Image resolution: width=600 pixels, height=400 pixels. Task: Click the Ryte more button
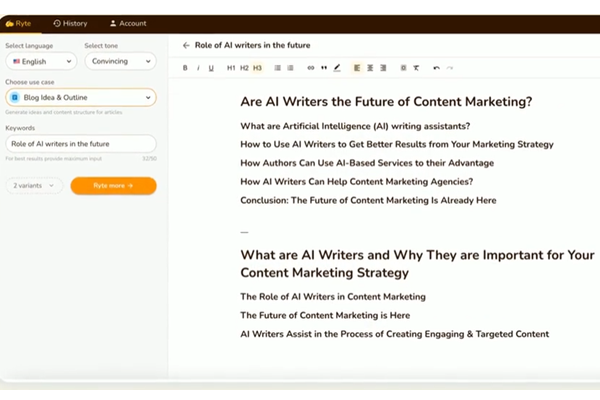113,185
